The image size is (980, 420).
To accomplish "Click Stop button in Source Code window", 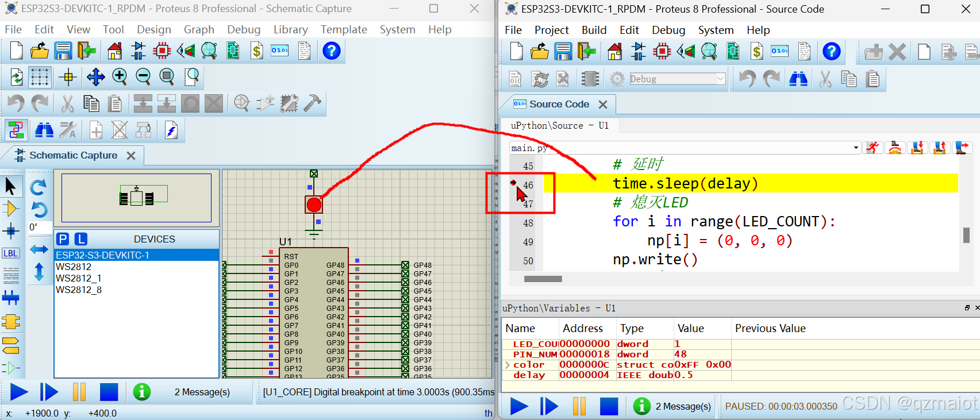I will point(609,406).
